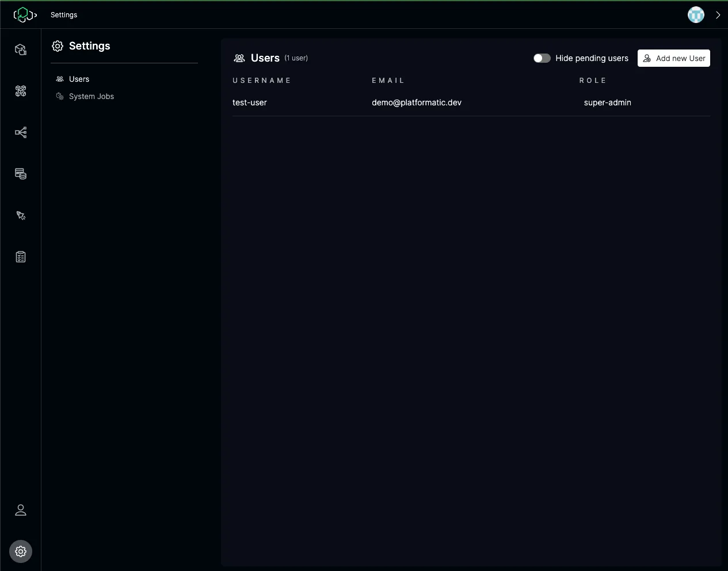This screenshot has width=728, height=571.
Task: Click the user avatar in top right
Action: [696, 15]
